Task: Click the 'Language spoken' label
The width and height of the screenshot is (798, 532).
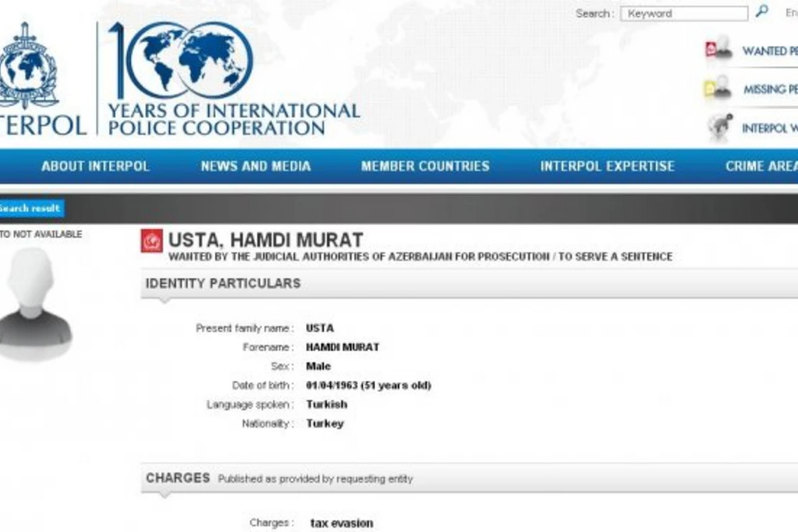Action: tap(250, 404)
